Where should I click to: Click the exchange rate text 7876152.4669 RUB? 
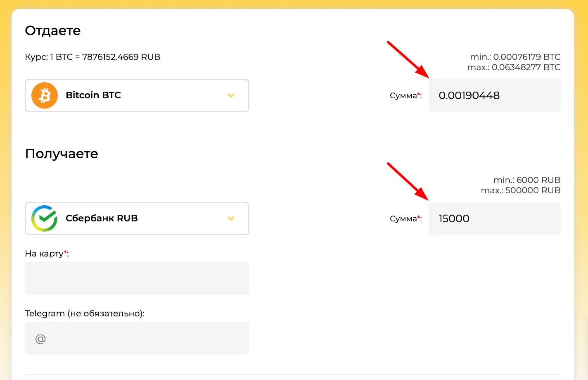pyautogui.click(x=121, y=57)
